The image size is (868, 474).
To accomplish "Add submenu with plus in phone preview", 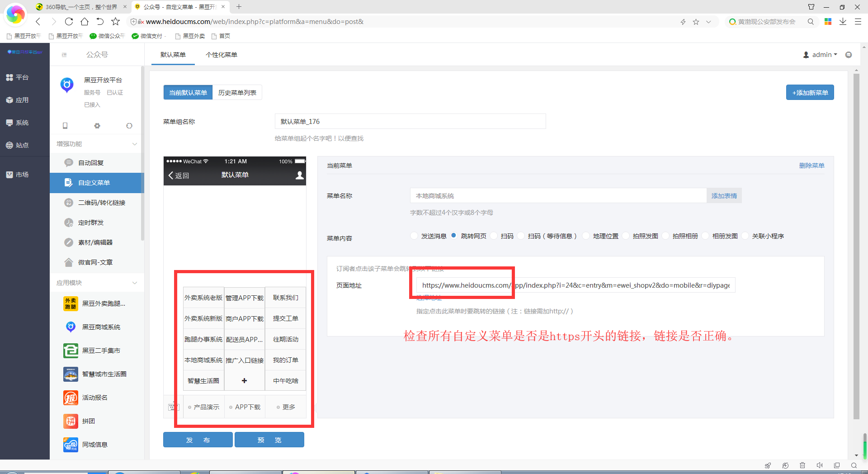I will click(245, 381).
